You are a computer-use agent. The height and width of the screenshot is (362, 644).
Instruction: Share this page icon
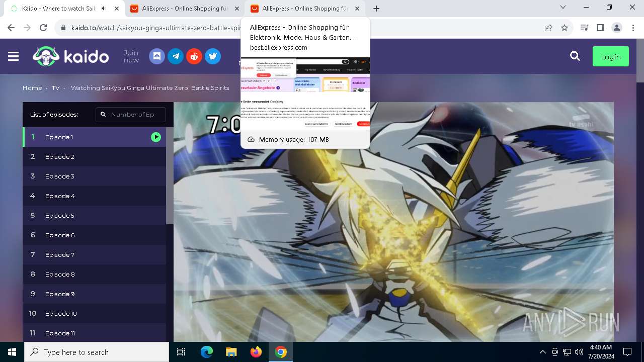click(x=548, y=28)
